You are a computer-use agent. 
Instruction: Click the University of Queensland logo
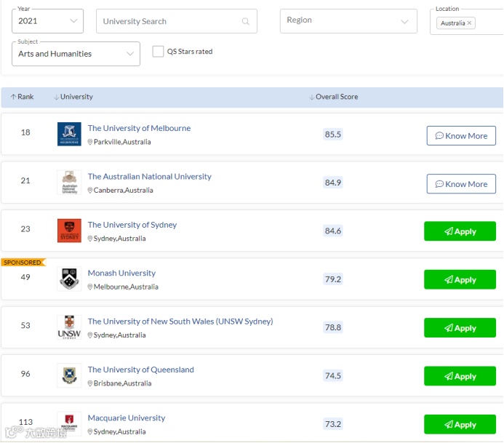69,375
